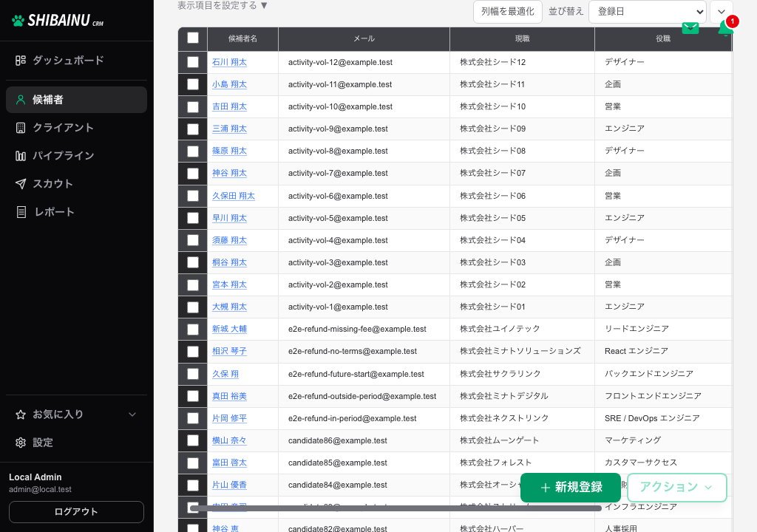This screenshot has width=757, height=532.
Task: Open candidate 宮本 翔太 link
Action: pos(229,284)
